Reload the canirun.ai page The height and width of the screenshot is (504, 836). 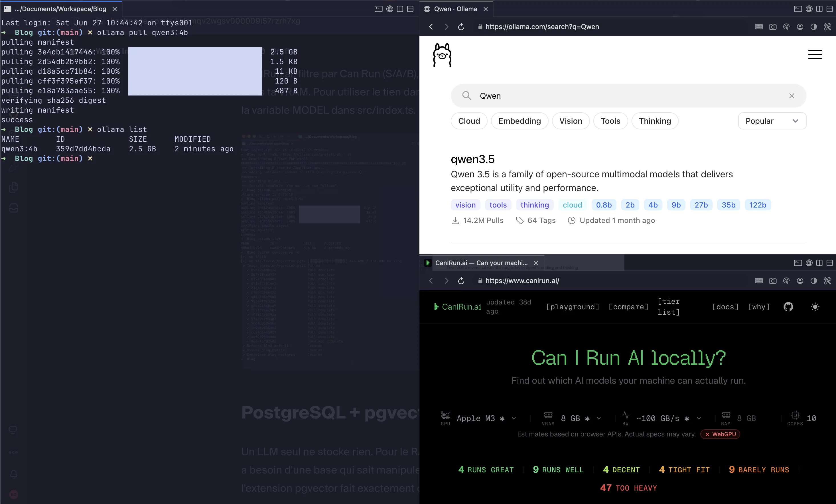pos(461,281)
